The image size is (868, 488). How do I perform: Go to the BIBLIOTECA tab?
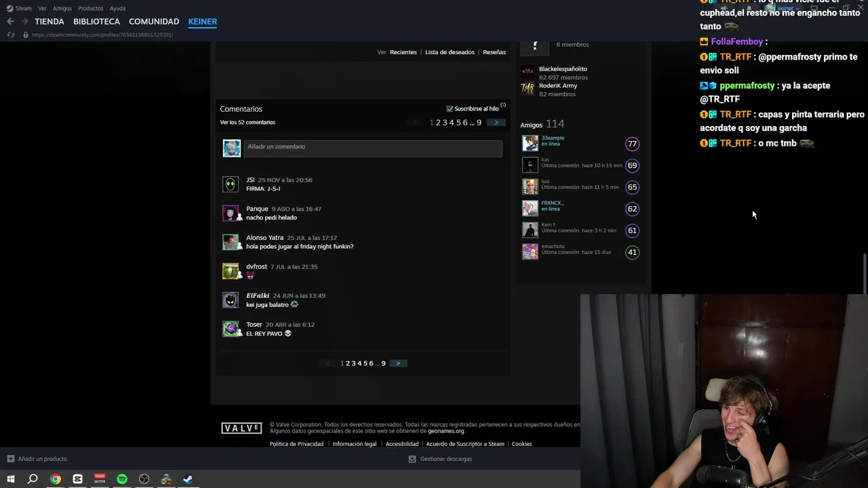click(x=96, y=22)
